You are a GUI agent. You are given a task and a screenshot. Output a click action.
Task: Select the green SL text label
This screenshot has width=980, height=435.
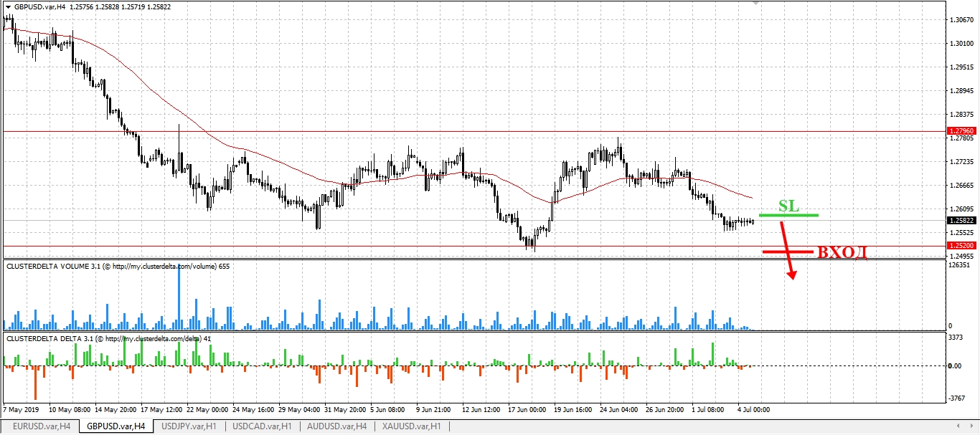point(788,206)
